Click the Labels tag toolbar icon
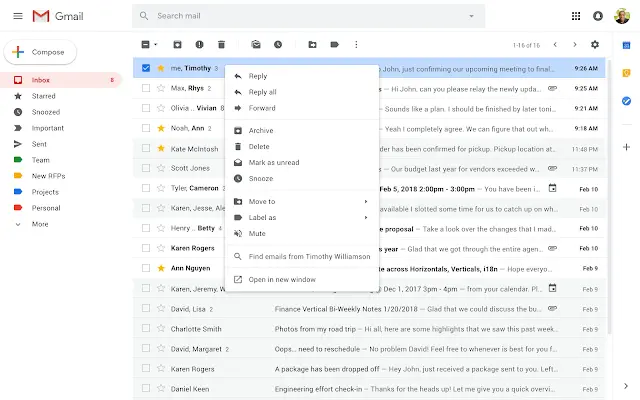The height and width of the screenshot is (400, 640). click(x=334, y=44)
